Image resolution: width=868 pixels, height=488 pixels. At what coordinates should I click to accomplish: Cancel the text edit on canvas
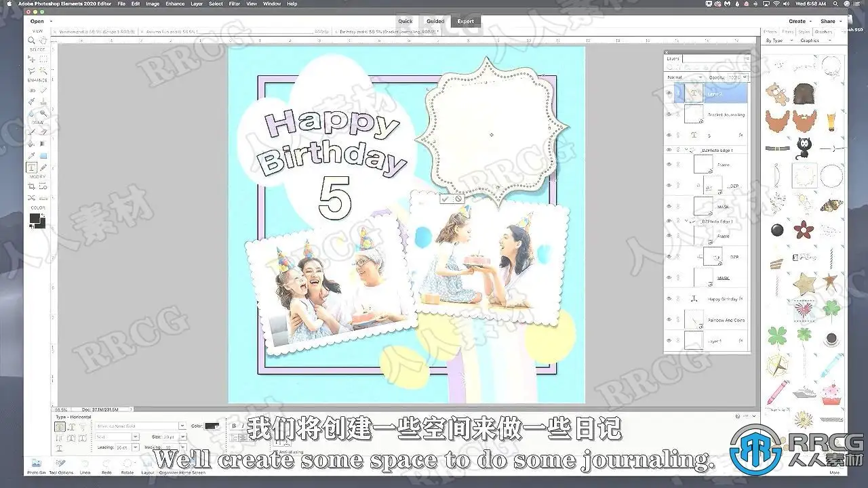click(x=458, y=199)
